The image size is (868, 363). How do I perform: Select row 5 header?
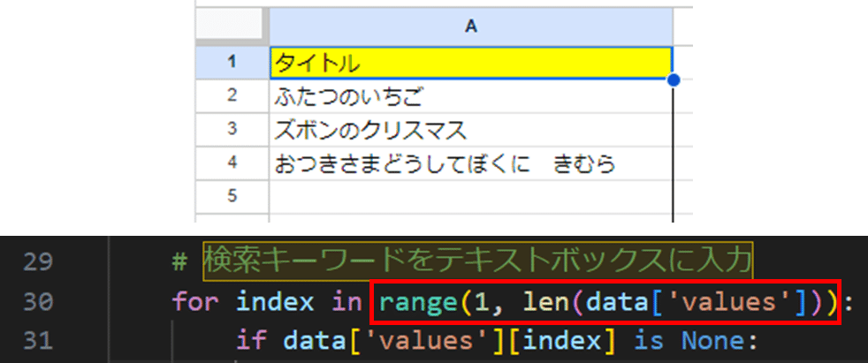pyautogui.click(x=232, y=196)
